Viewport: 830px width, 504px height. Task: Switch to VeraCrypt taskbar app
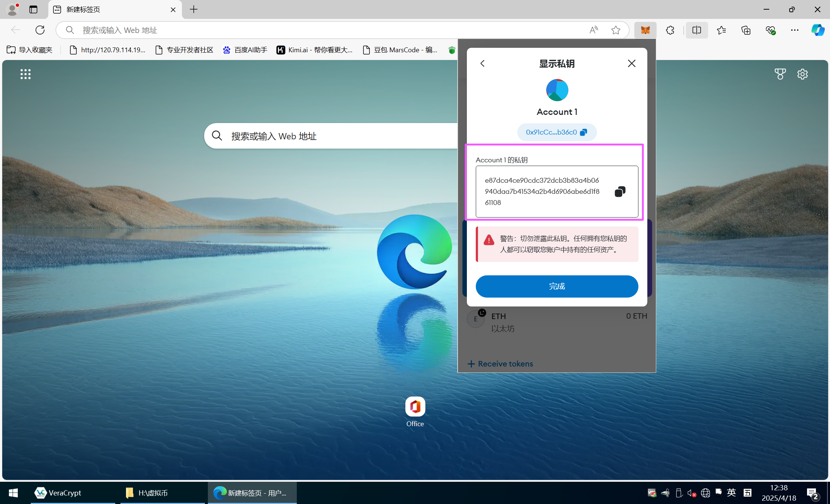point(73,493)
